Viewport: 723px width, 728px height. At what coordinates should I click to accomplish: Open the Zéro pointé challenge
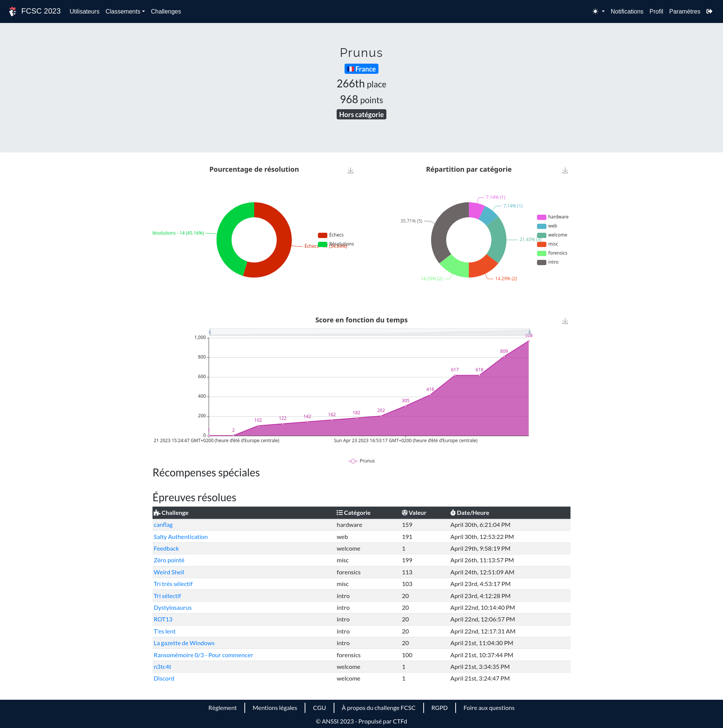(169, 560)
